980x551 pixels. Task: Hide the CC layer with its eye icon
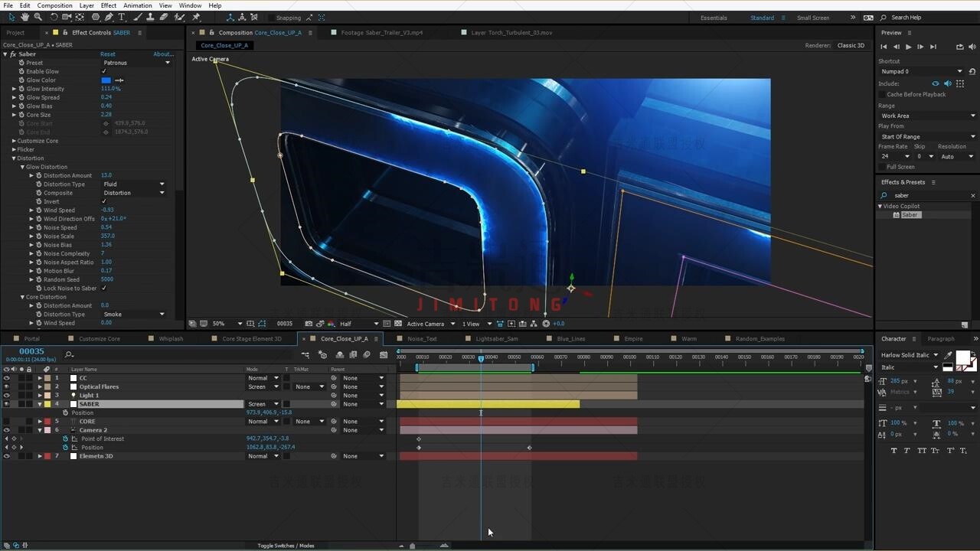6,378
